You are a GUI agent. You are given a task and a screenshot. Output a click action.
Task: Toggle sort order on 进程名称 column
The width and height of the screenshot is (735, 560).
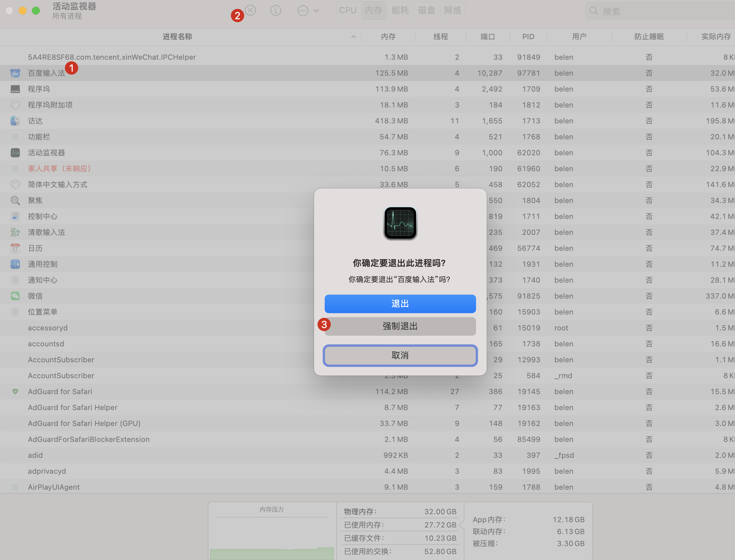(x=177, y=37)
